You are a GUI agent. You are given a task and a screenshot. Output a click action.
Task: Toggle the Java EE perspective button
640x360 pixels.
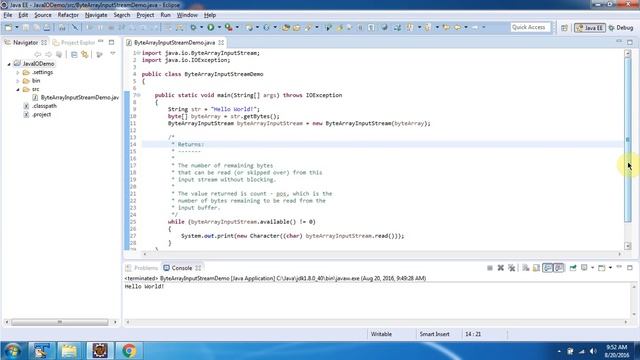point(589,28)
